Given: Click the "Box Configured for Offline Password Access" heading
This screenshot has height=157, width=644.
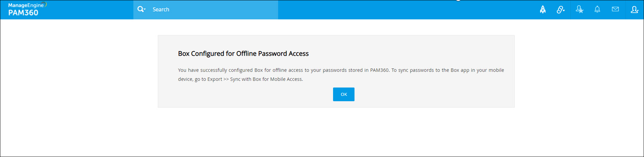Looking at the screenshot, I should 243,53.
